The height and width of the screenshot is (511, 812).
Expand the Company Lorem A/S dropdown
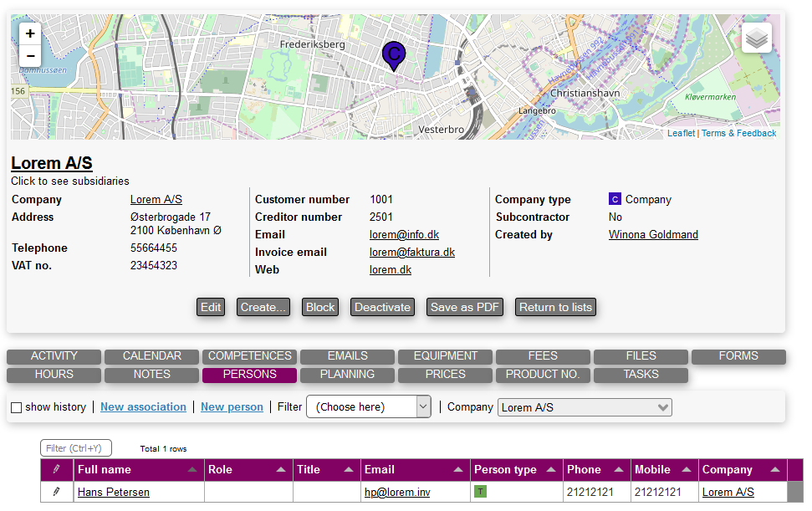[584, 407]
